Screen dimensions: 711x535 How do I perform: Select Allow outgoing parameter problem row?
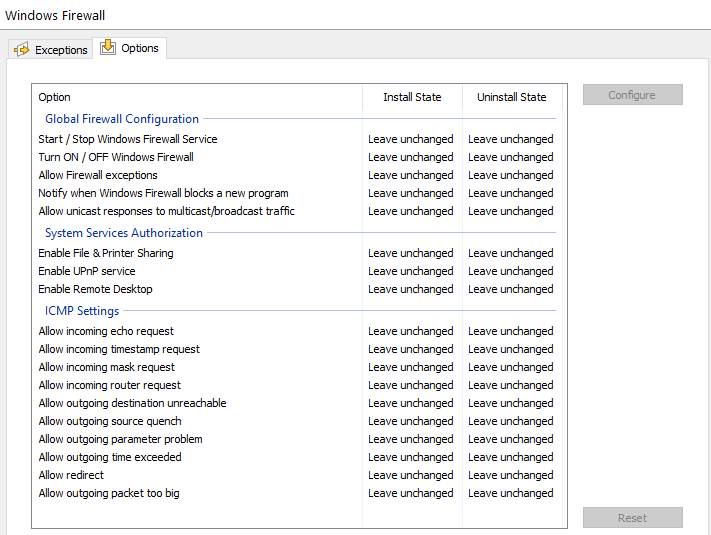pos(297,439)
